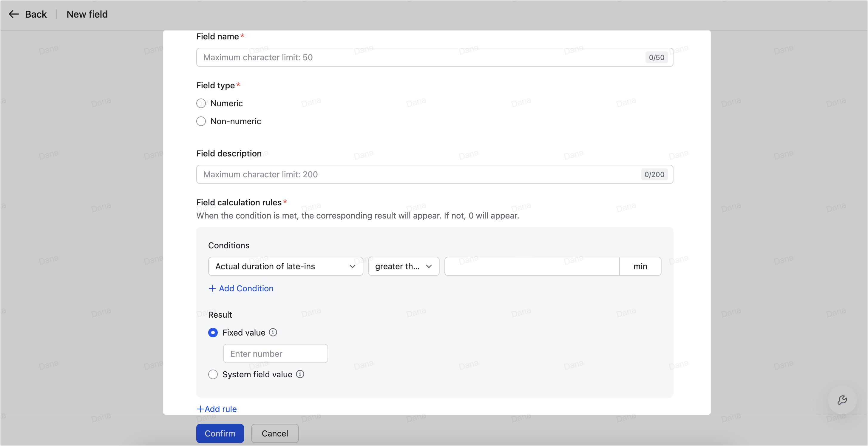This screenshot has width=868, height=446.
Task: Click the Field description text box
Action: (404, 174)
